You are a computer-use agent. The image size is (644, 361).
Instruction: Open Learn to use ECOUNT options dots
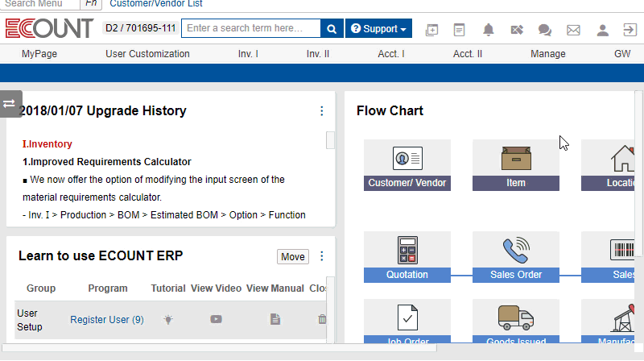(321, 256)
